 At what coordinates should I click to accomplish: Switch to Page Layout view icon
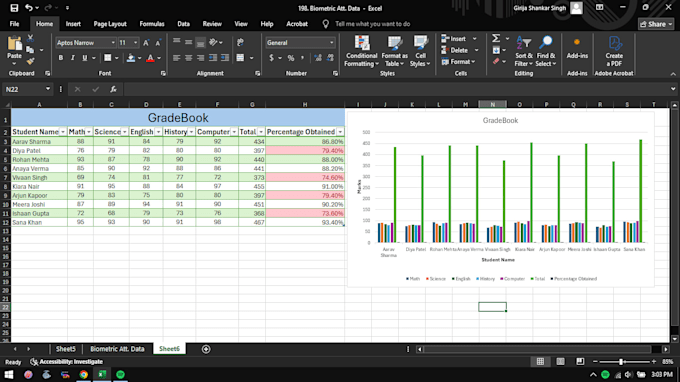pyautogui.click(x=560, y=362)
